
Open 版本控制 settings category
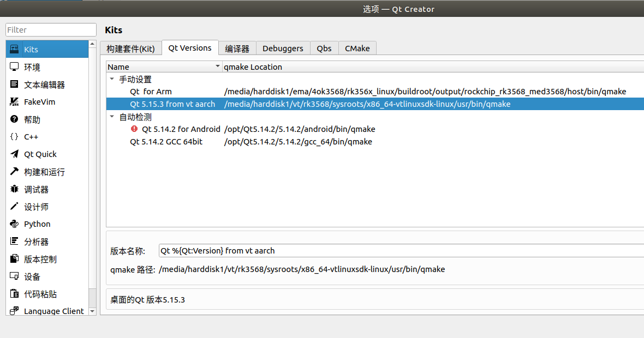(47, 259)
